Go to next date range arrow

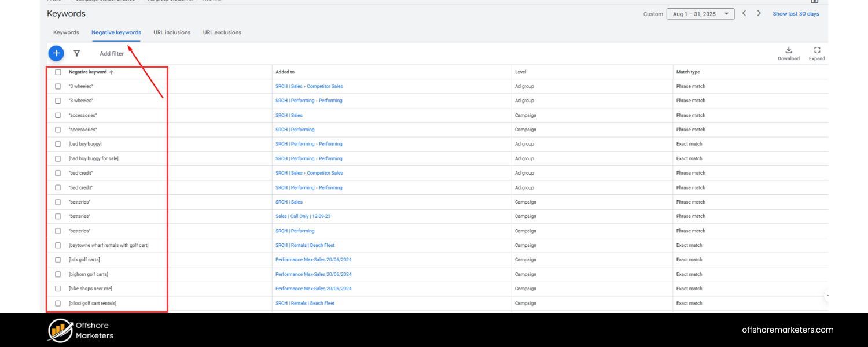point(759,13)
